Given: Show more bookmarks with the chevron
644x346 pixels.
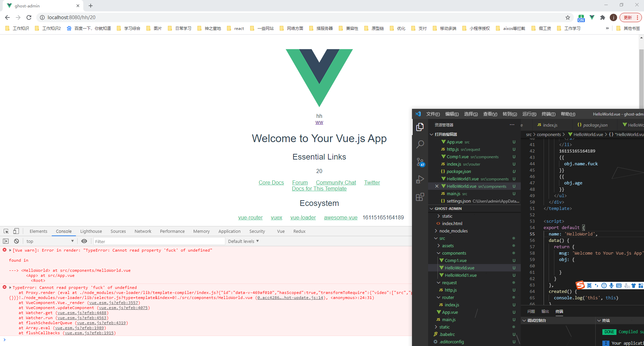Looking at the screenshot, I should click(x=607, y=28).
